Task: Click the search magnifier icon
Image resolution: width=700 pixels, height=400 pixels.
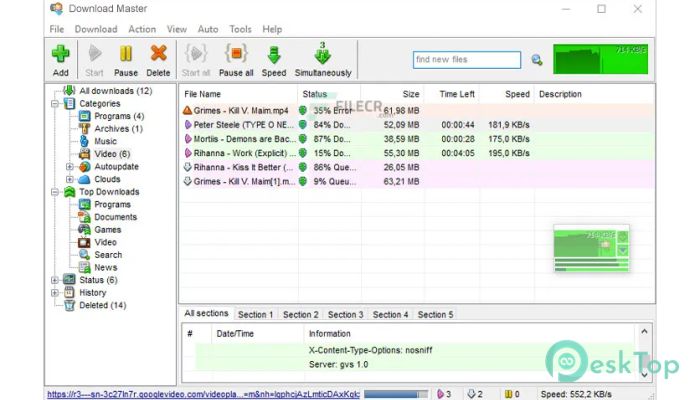Action: tap(537, 60)
